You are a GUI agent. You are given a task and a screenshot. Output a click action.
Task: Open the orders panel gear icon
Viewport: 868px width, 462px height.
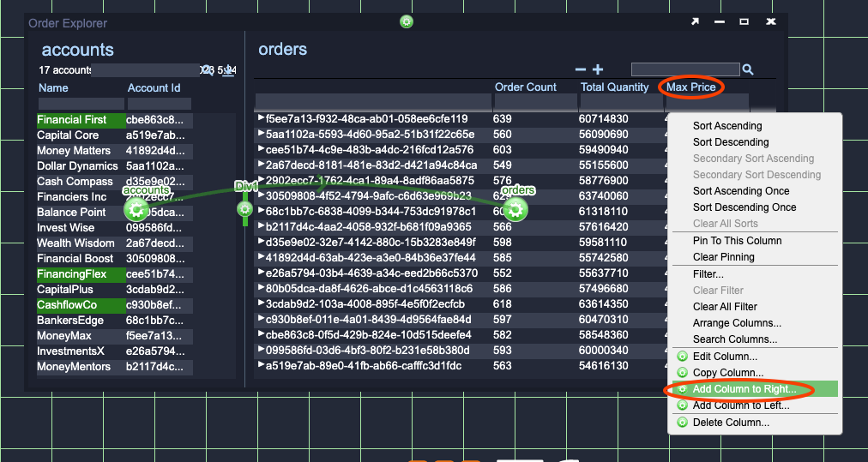515,210
